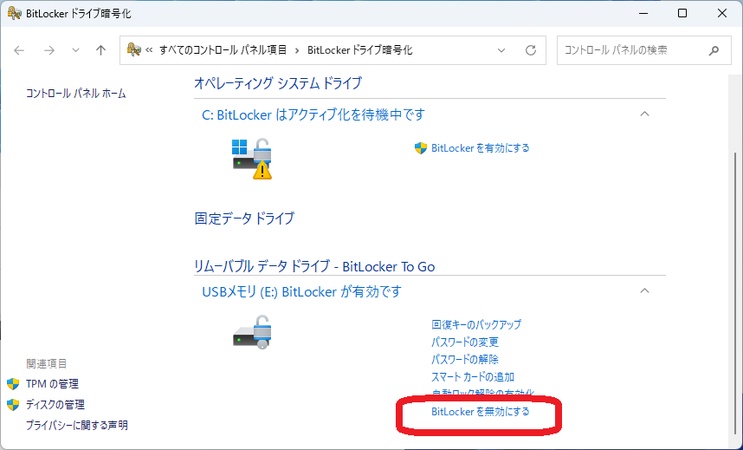The height and width of the screenshot is (450, 743).
Task: Click shield icon beside BitLocker を有効にする
Action: click(x=421, y=148)
